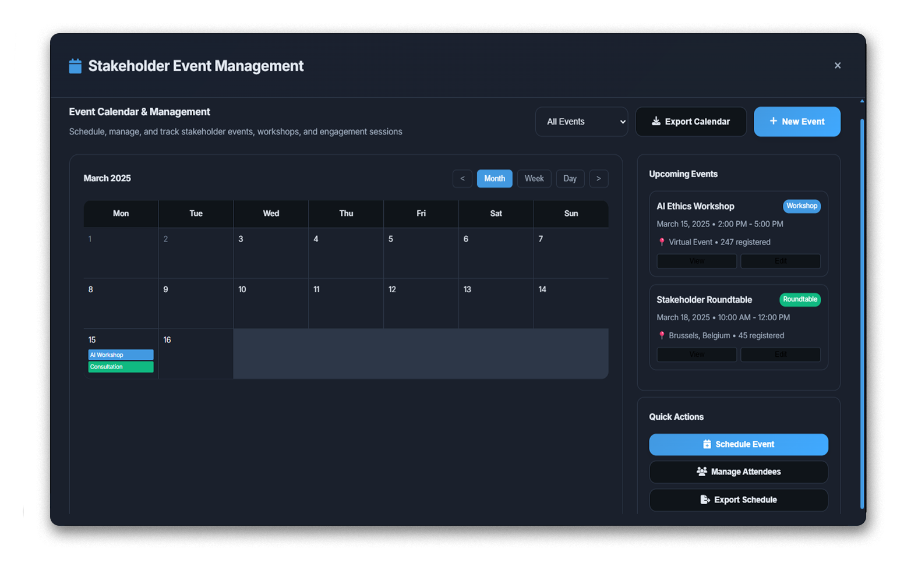Open Manage Attendees
The image size is (918, 588).
[x=739, y=472]
